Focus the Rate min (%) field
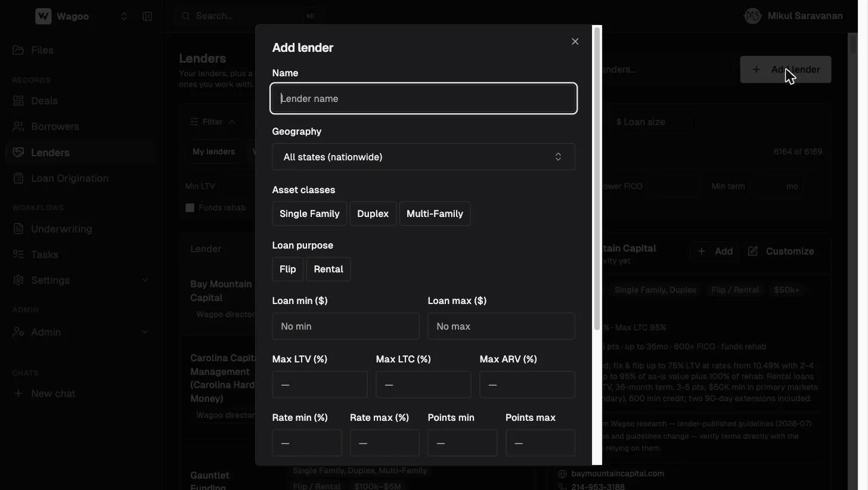Screen dimensions: 868x490 tap(307, 443)
